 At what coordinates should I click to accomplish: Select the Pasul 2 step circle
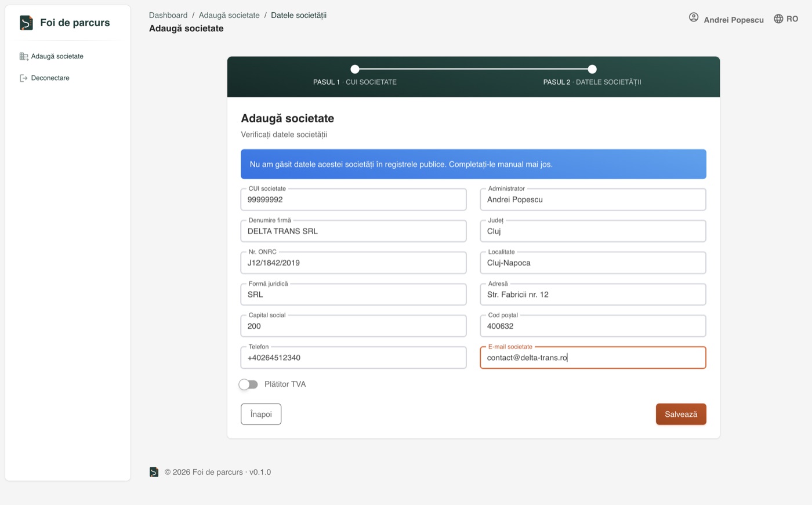click(592, 69)
